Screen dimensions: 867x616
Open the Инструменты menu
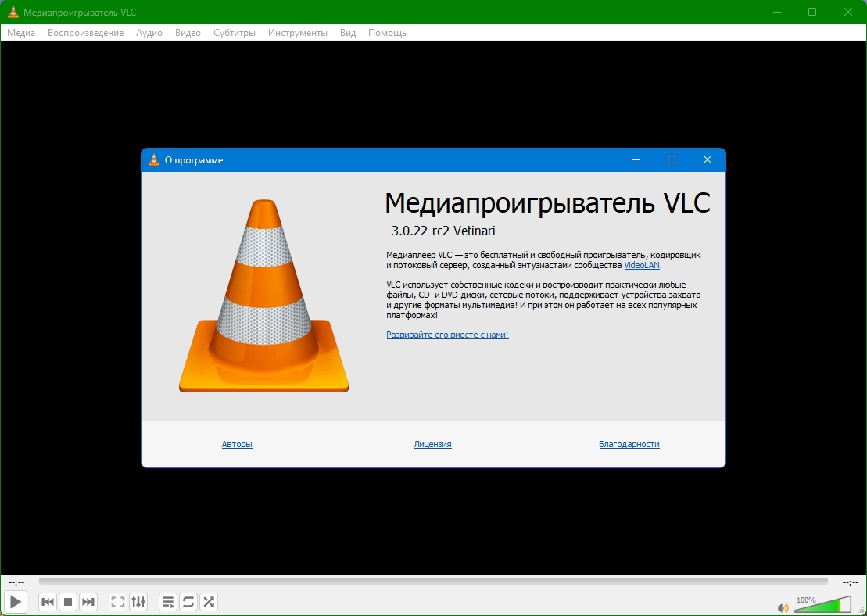tap(298, 33)
